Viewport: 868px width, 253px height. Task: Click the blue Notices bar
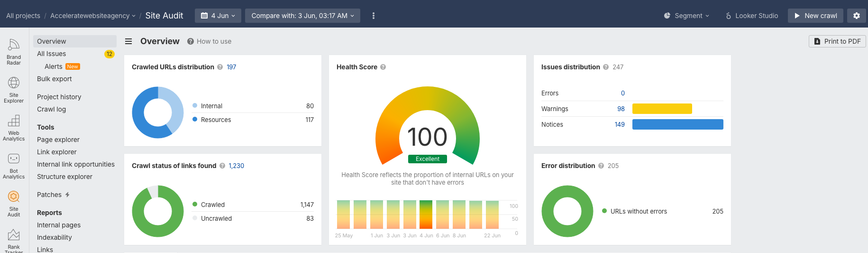[678, 124]
